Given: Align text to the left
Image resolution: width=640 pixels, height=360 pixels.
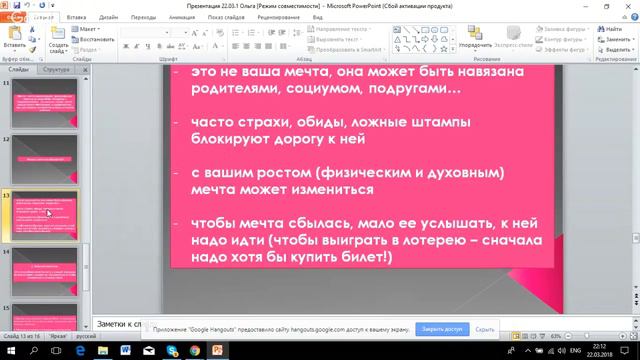Looking at the screenshot, I should pyautogui.click(x=236, y=47).
